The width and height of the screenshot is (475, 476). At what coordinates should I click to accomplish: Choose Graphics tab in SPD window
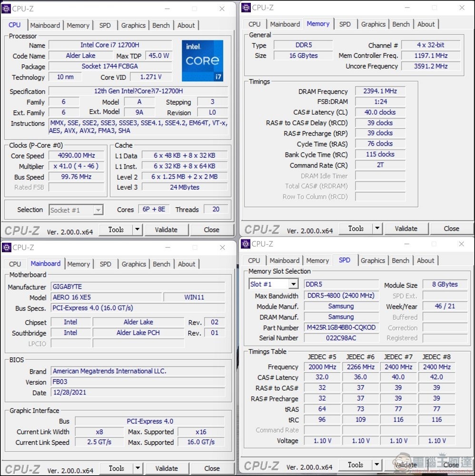[373, 260]
